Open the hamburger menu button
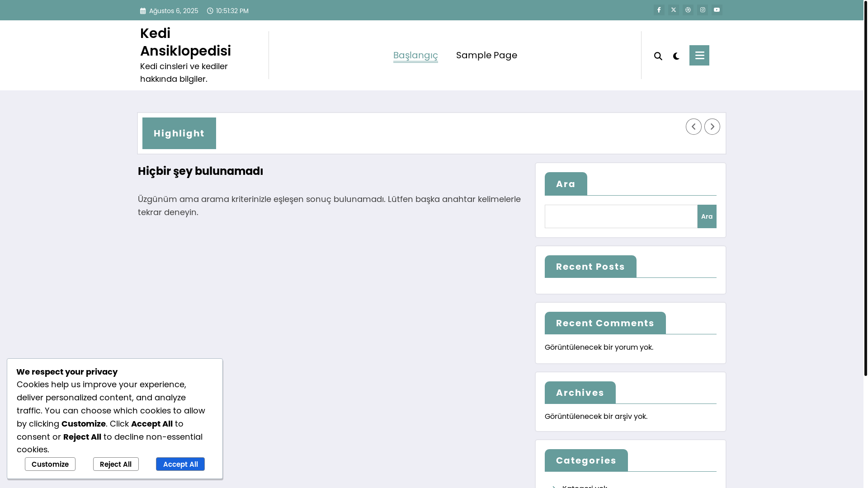The height and width of the screenshot is (488, 868). point(699,55)
